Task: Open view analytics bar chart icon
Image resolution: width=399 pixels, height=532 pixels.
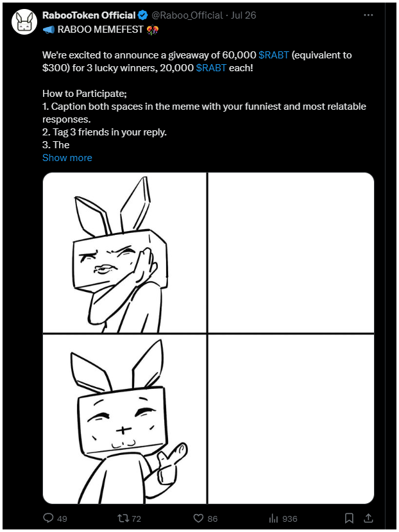Action: 273,518
